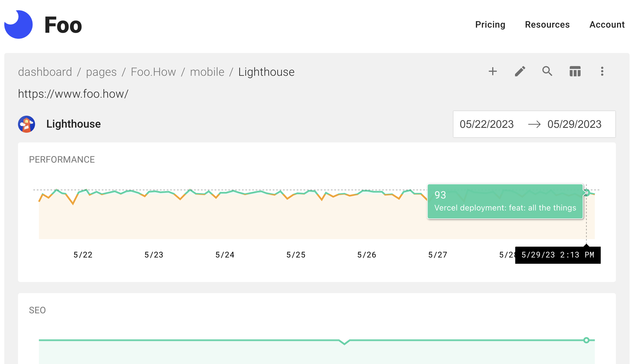Navigate to mobile breadcrumb
635x364 pixels.
(207, 72)
